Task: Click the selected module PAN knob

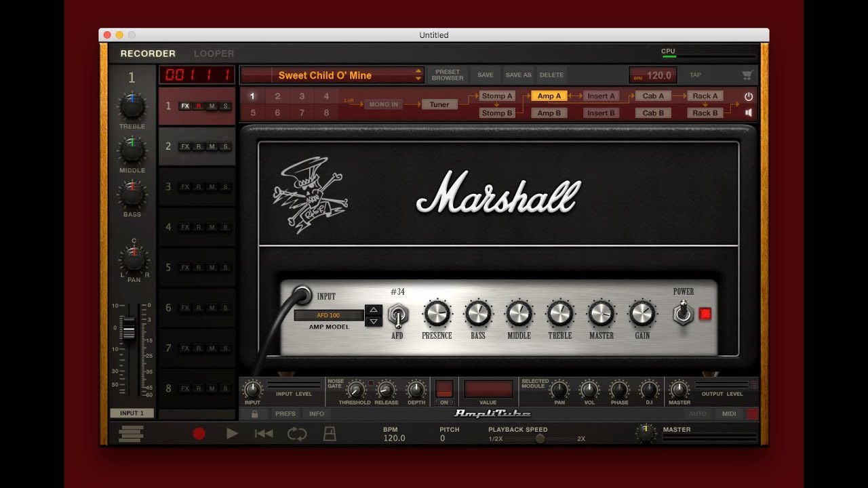Action: 559,390
